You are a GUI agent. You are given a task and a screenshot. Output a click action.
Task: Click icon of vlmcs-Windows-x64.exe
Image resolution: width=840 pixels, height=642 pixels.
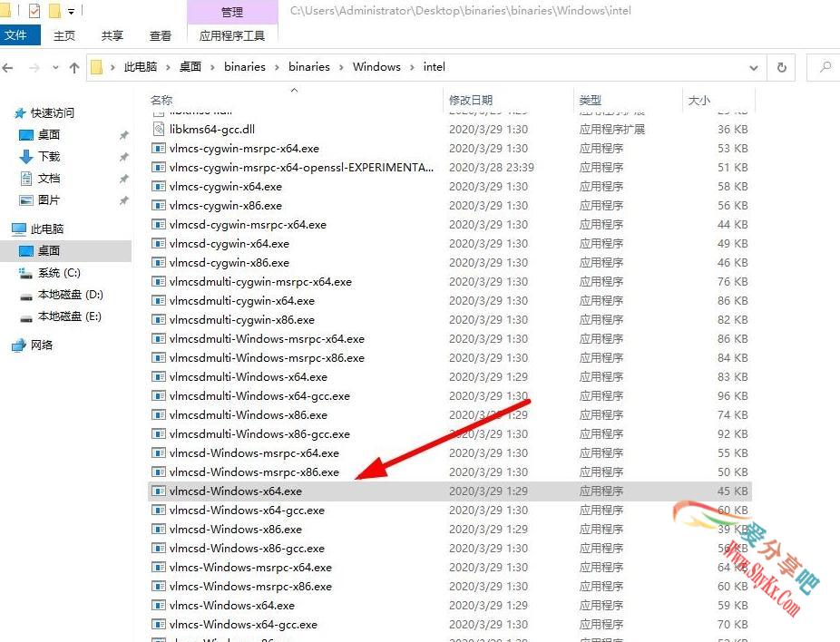pyautogui.click(x=158, y=605)
